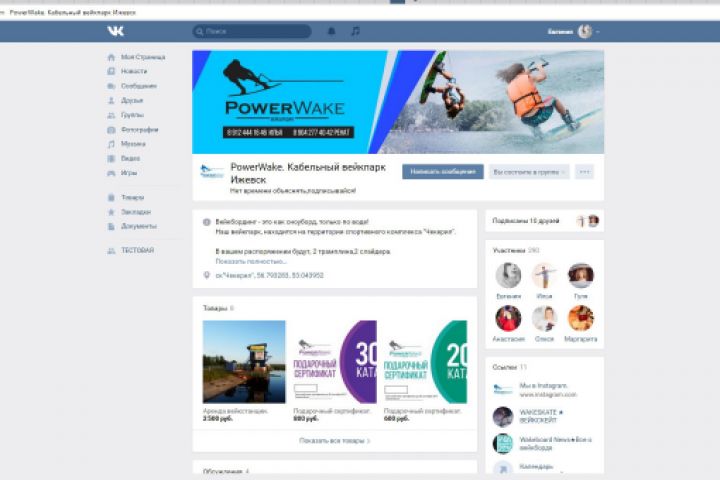
Task: Open member Гуля's avatar
Action: [580, 276]
